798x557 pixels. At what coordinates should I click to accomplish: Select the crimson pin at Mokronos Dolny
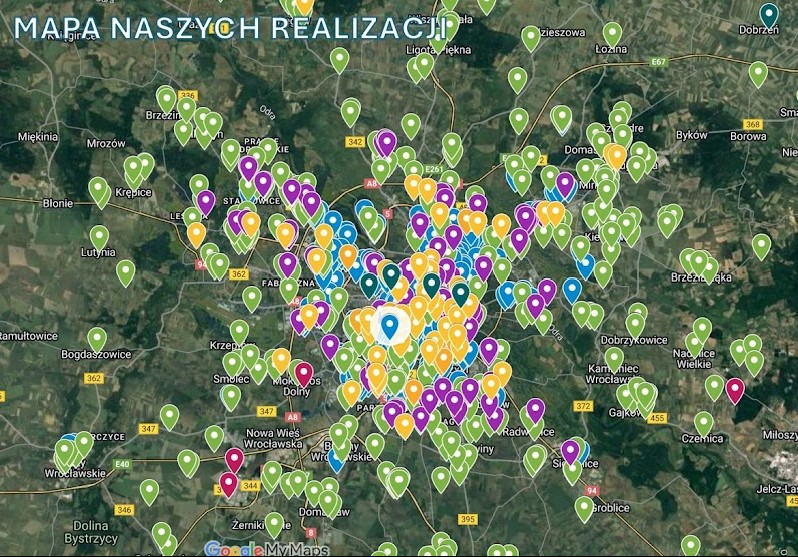(304, 374)
